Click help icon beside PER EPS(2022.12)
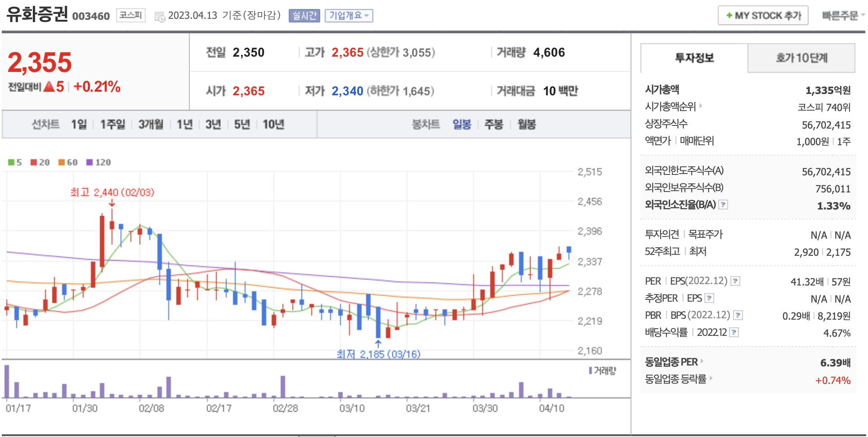 (x=735, y=281)
